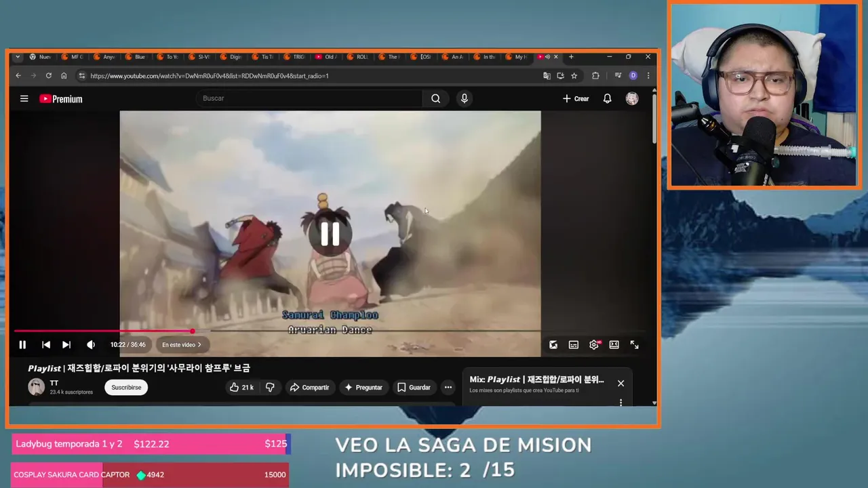868x488 pixels.
Task: Open a new browser tab with plus
Action: [571, 57]
